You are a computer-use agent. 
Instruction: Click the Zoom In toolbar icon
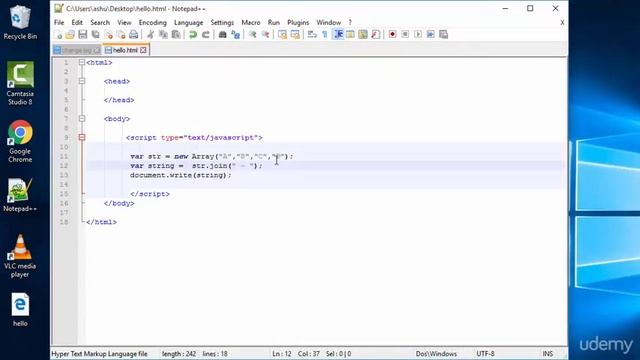point(253,35)
